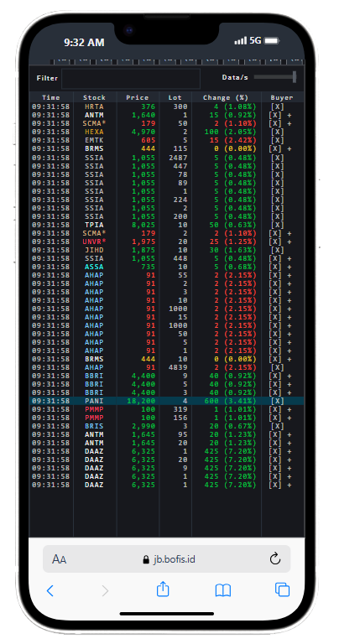Reload the page with refresh icon
This screenshot has height=644, width=339.
tap(275, 559)
